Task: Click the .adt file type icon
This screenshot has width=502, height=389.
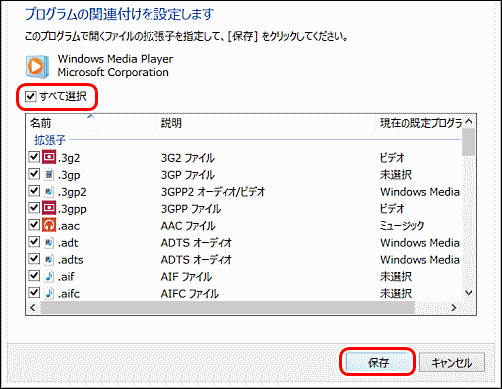Action: pos(49,242)
